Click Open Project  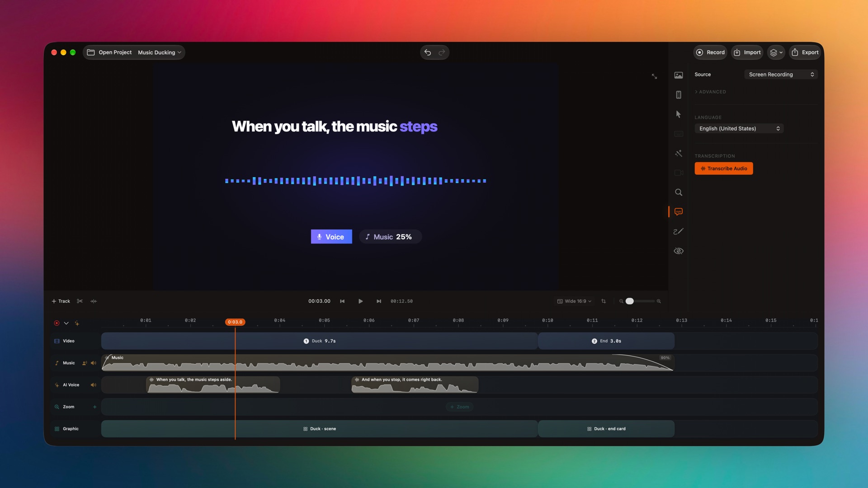click(x=109, y=52)
